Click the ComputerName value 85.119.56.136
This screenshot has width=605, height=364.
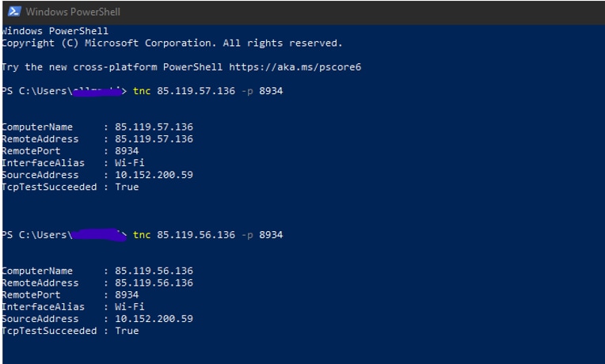tap(154, 271)
